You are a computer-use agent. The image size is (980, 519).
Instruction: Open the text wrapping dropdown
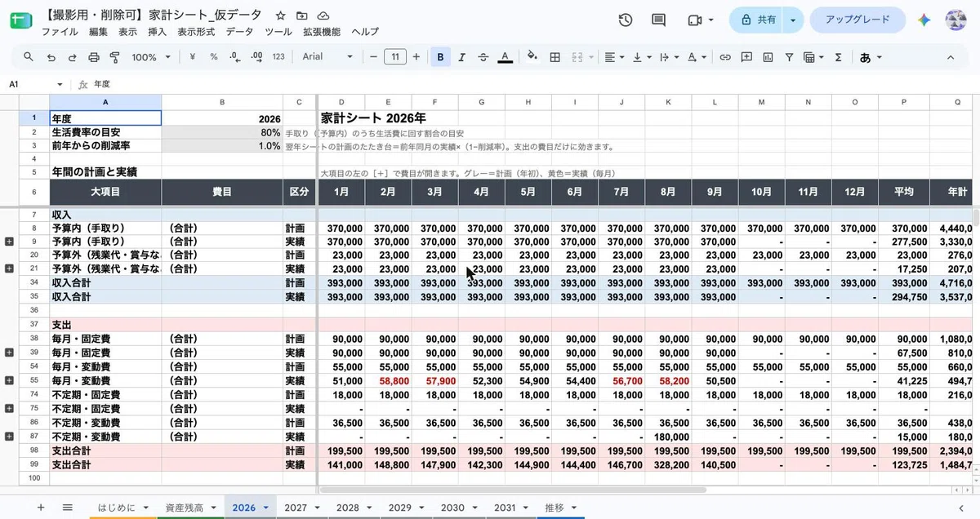point(668,57)
